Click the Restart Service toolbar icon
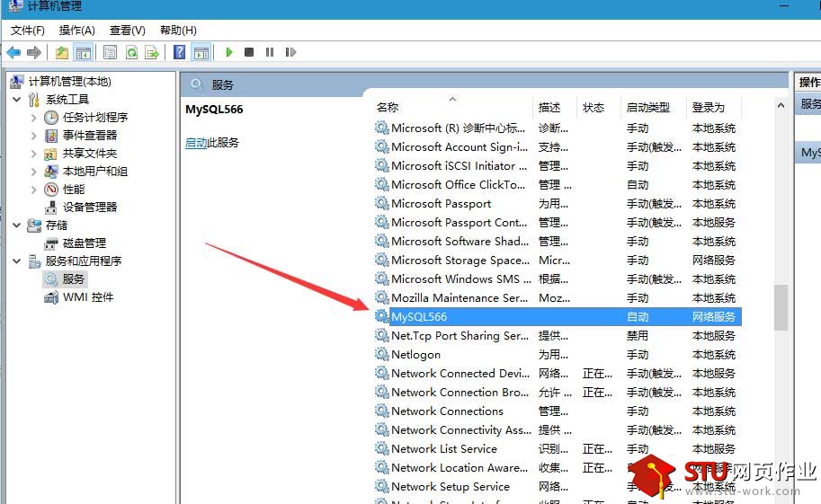This screenshot has width=821, height=504. (x=290, y=52)
